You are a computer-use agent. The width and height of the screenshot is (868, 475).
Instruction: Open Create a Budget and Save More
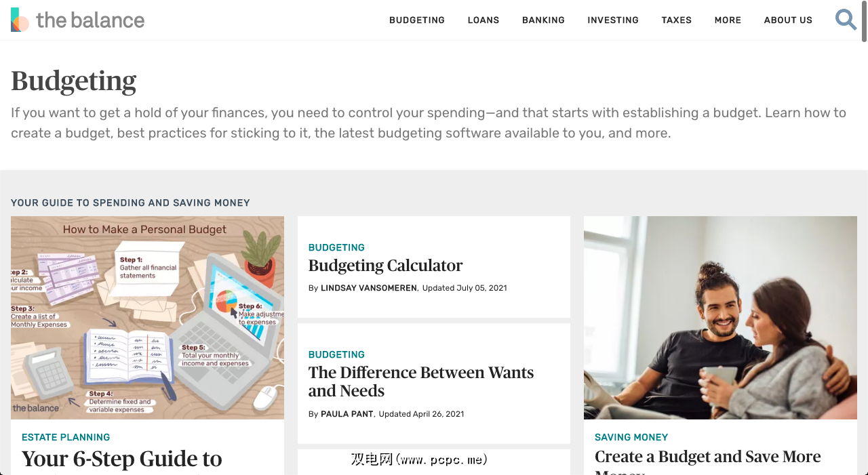pos(708,457)
